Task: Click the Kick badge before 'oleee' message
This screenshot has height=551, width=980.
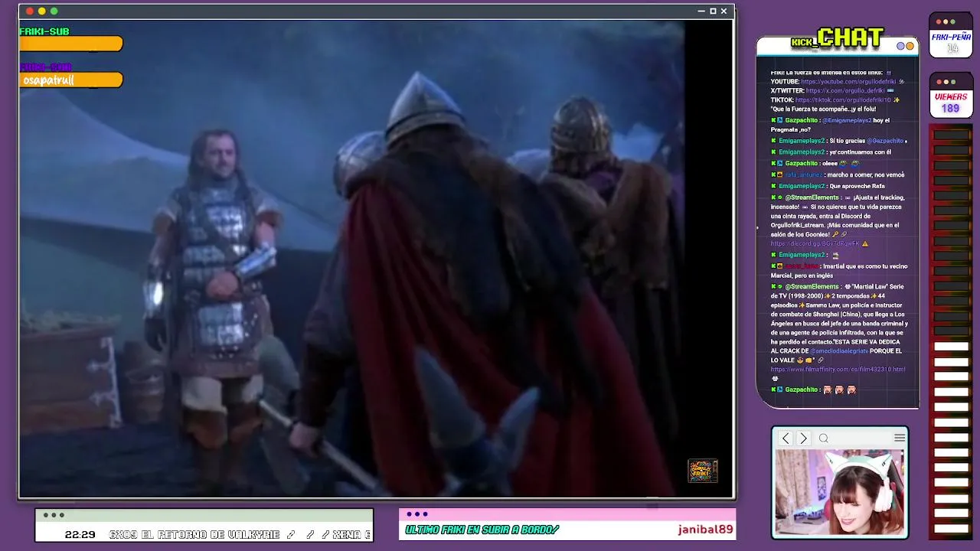Action: (x=773, y=164)
